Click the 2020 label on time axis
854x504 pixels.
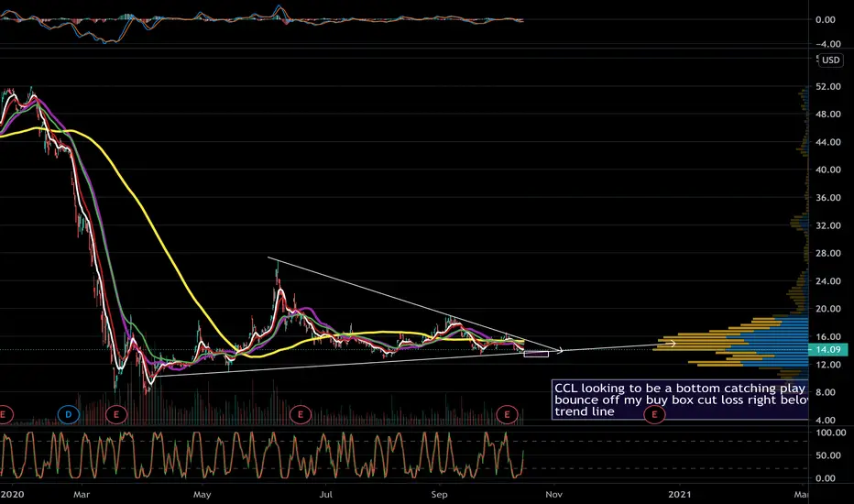[x=12, y=494]
